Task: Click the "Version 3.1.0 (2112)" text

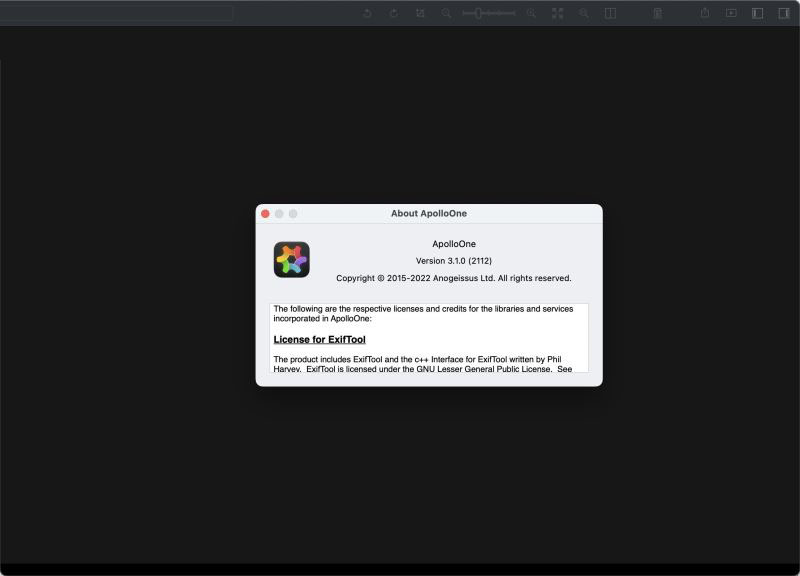Action: [454, 261]
